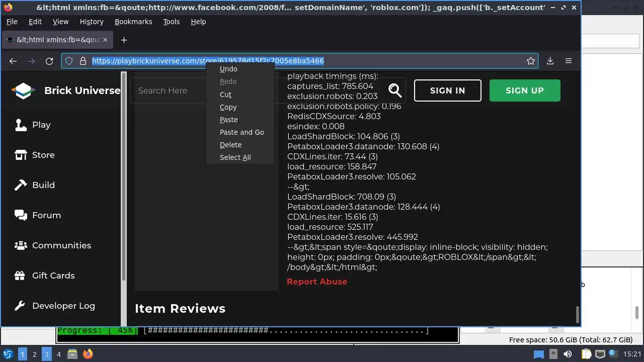This screenshot has height=362, width=644.
Task: Click the page vertical scrollbar thumb
Action: (x=578, y=315)
